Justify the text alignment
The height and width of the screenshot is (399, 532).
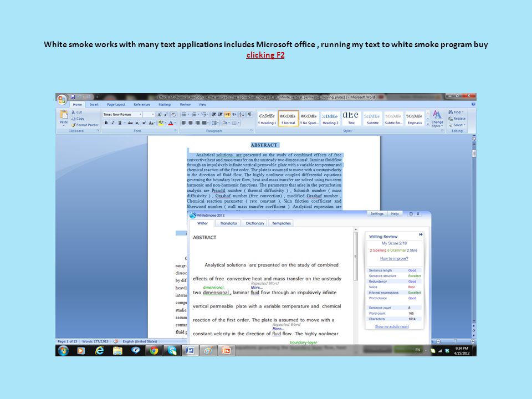[204, 123]
